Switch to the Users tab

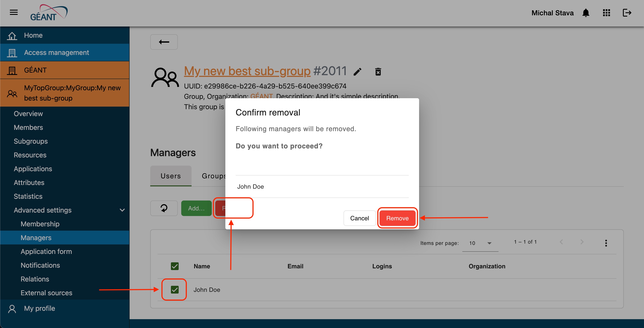click(171, 176)
